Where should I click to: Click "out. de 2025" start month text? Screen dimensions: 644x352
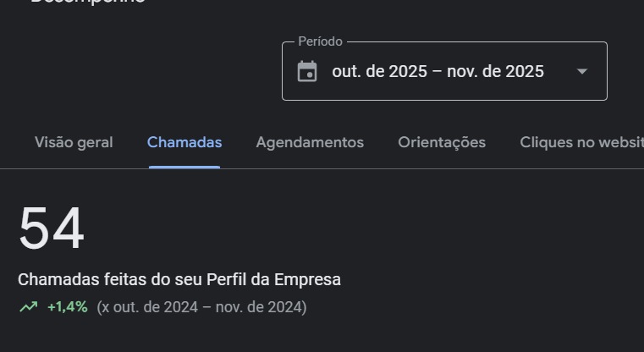click(379, 72)
